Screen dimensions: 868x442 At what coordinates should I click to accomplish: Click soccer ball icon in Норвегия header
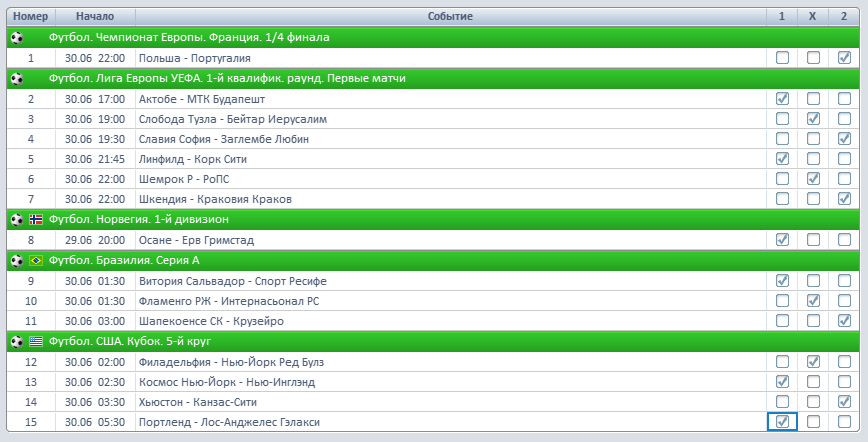coord(17,219)
